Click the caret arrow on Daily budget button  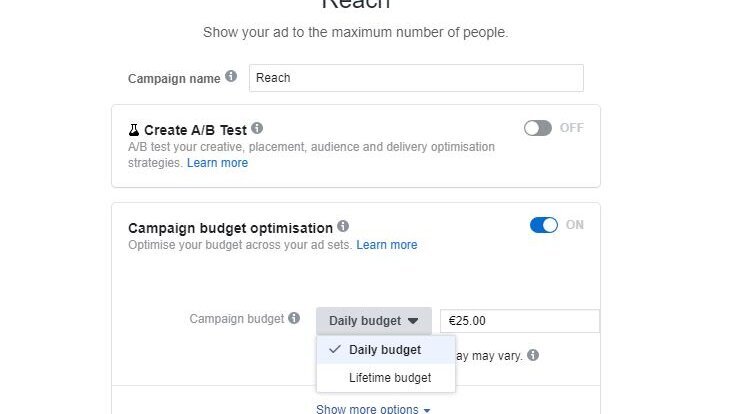click(x=412, y=321)
